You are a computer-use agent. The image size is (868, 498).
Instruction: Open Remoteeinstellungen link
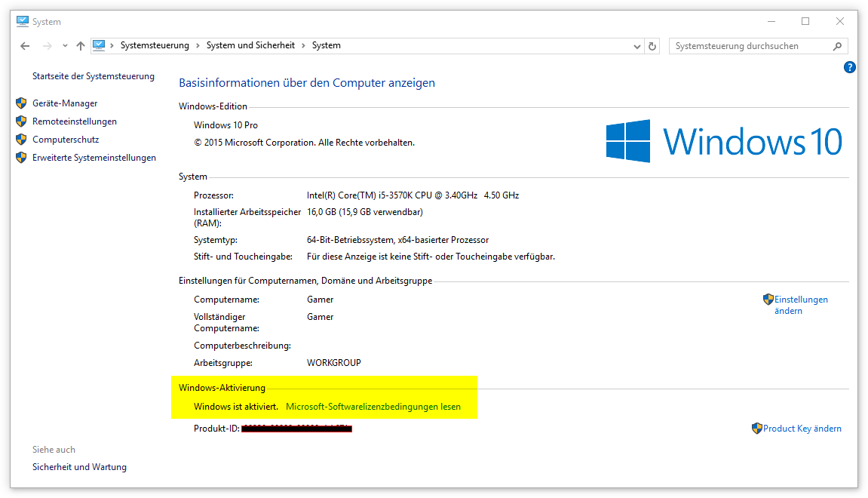(75, 121)
